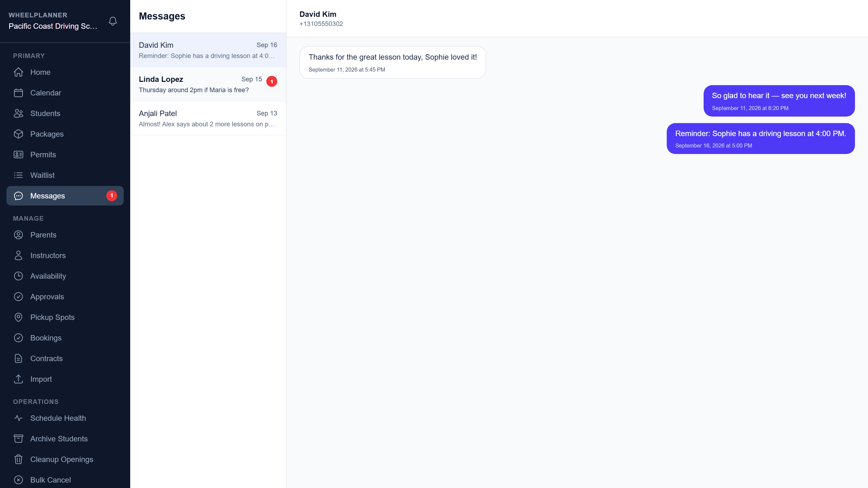The width and height of the screenshot is (868, 488).
Task: Open Permits menu item
Action: [65, 155]
